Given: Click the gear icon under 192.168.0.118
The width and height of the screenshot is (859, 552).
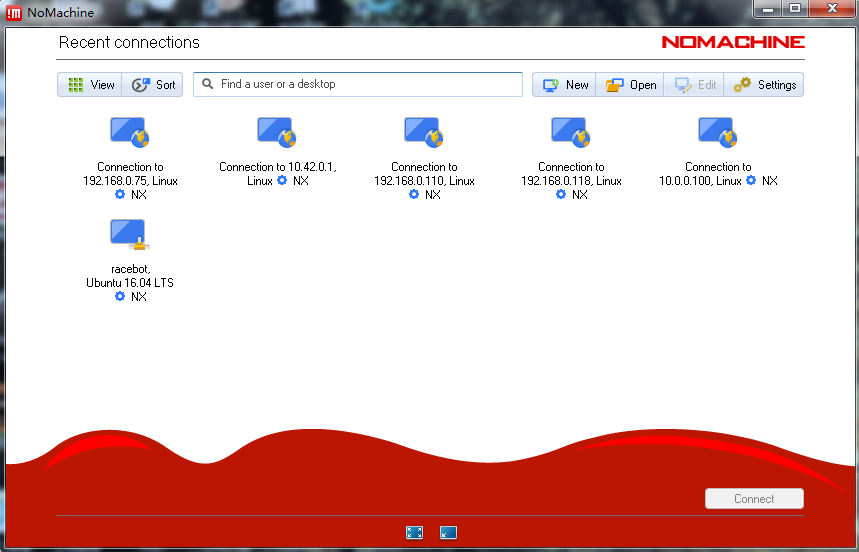Looking at the screenshot, I should point(561,194).
